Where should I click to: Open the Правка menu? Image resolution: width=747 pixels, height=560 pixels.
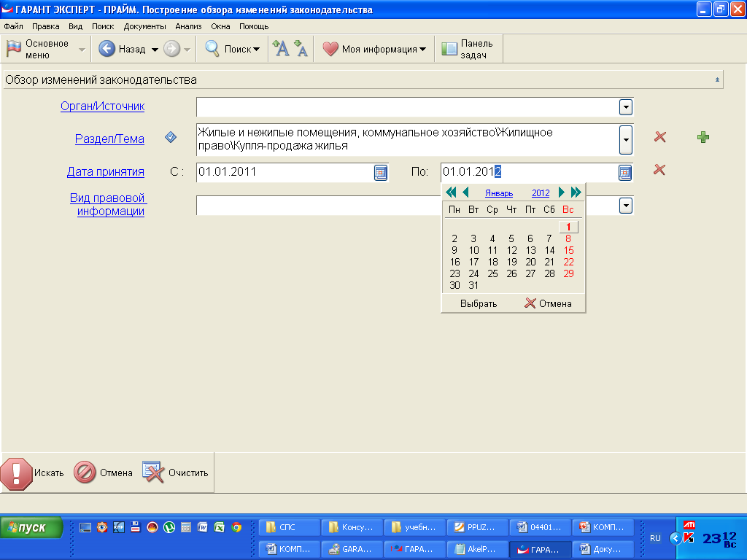(46, 26)
